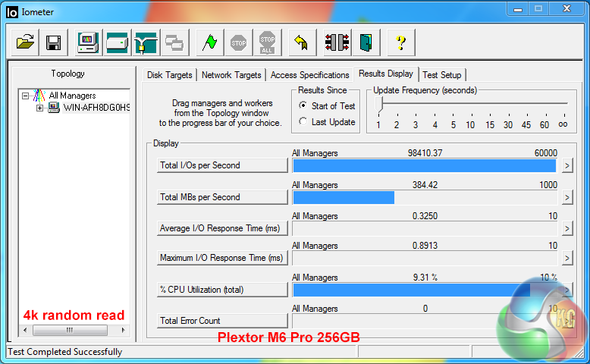Click Topology scrollbar right arrow
The width and height of the screenshot is (590, 364).
(123, 330)
